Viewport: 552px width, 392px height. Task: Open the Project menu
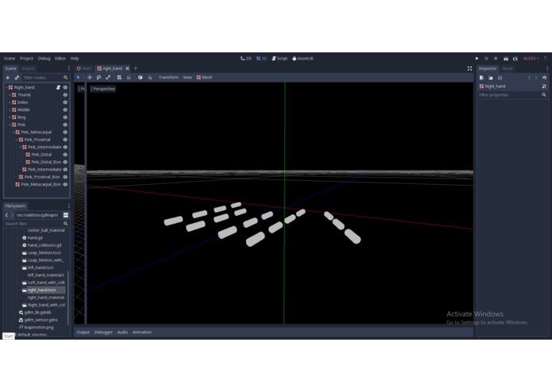(x=26, y=59)
